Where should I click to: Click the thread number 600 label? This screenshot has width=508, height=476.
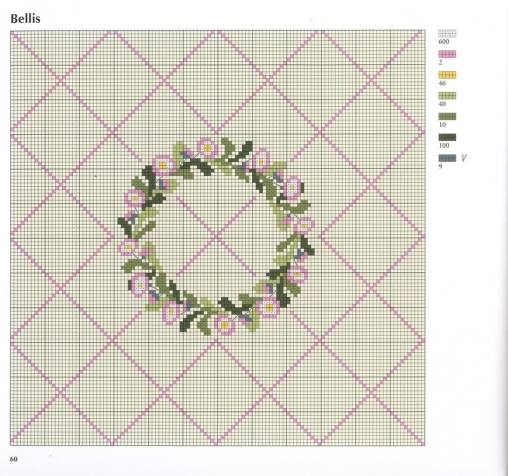(444, 42)
